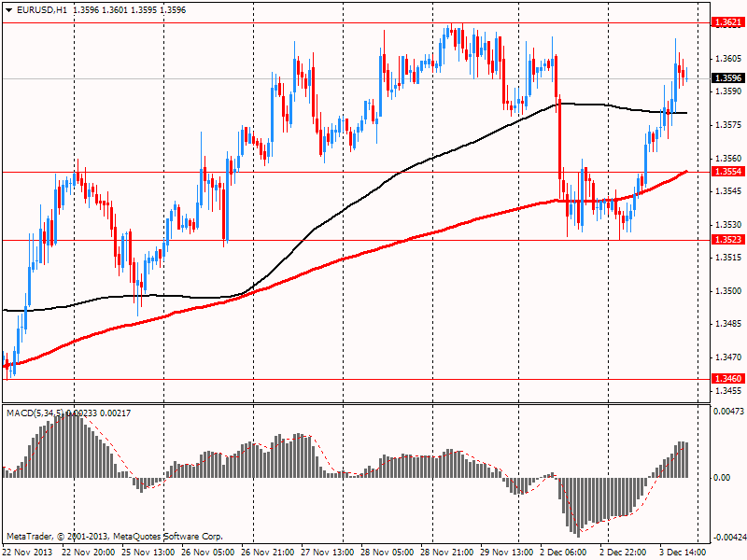The image size is (747, 560).
Task: Click the 1.3455 price scale value
Action: click(x=728, y=391)
